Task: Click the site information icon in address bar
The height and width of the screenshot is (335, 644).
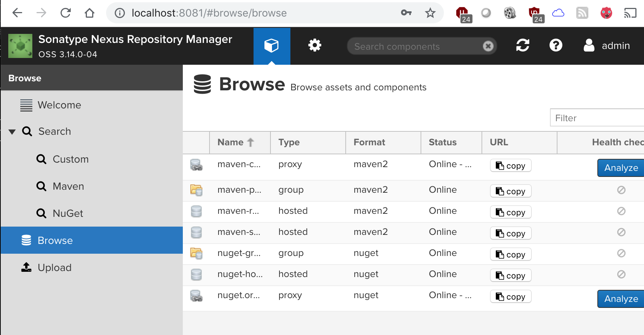Action: 120,13
